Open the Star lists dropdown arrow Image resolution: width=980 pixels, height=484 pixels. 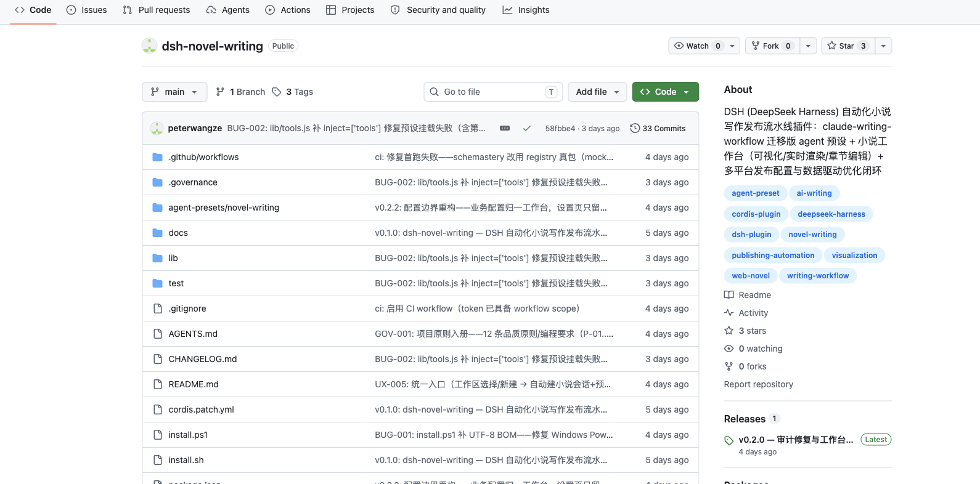[883, 46]
